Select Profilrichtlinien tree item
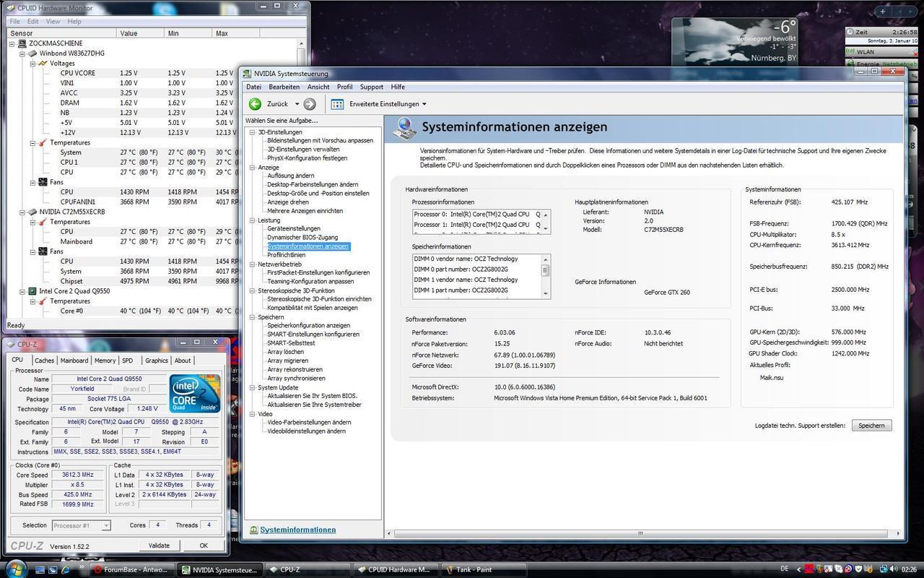This screenshot has height=578, width=924. [286, 255]
